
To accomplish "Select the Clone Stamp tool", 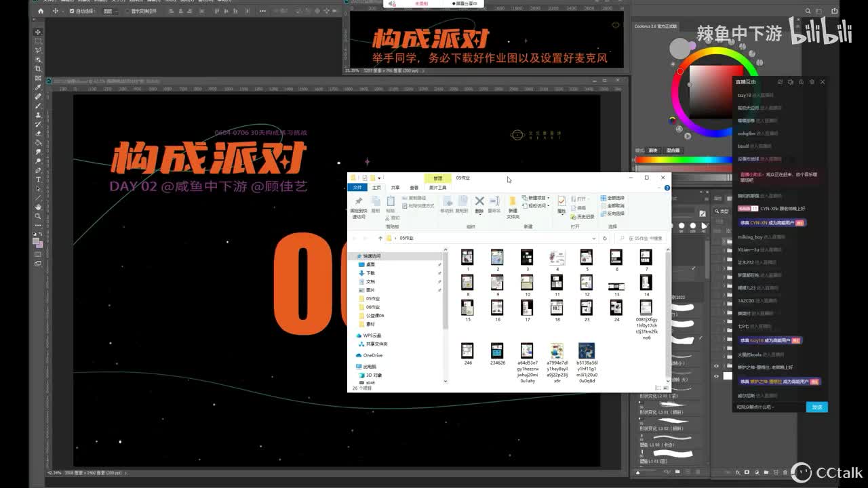I will [x=38, y=115].
